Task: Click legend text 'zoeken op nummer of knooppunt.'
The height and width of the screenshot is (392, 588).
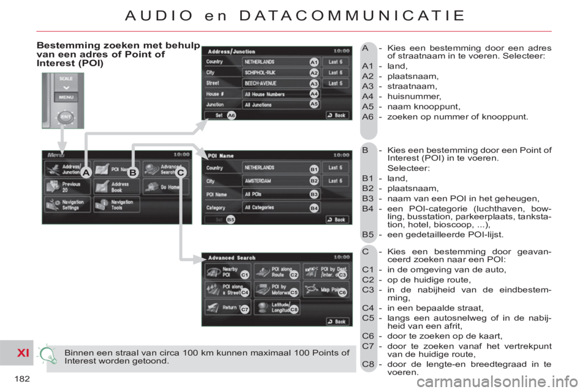Action: tap(458, 116)
